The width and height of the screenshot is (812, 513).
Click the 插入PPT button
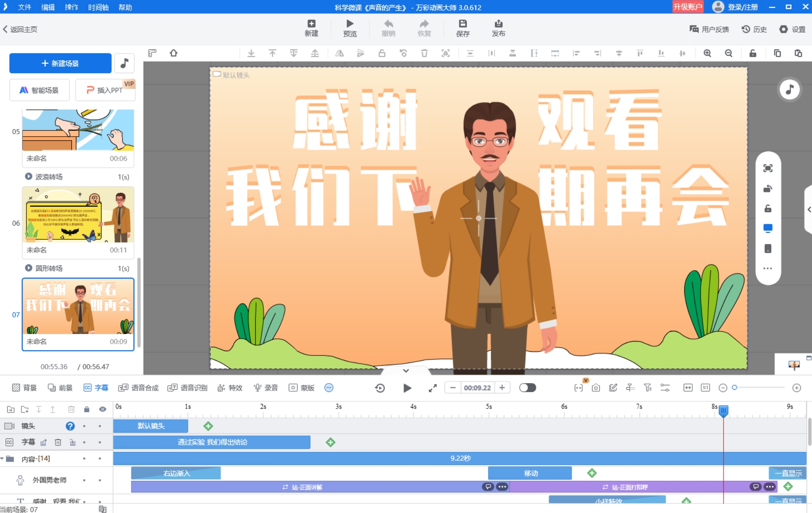coord(105,90)
